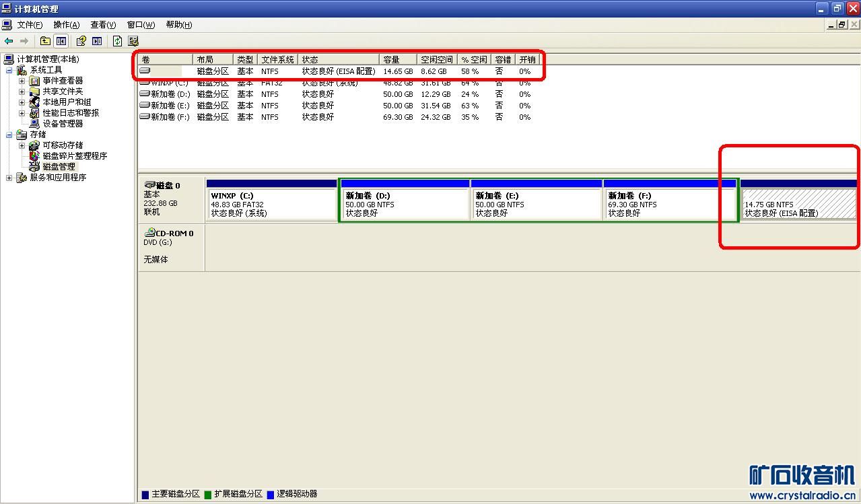Open the 文件(F) menu
Screen dimensions: 861x504
click(x=30, y=25)
